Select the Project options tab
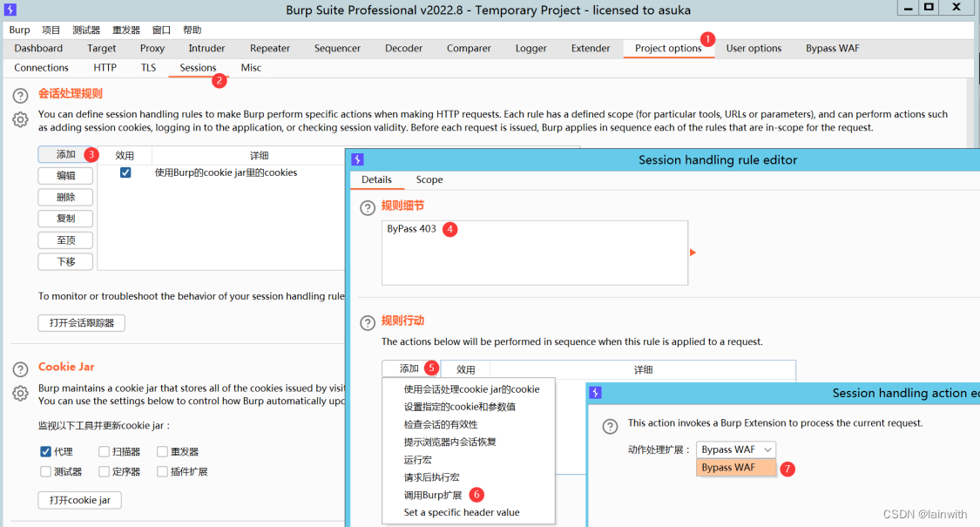The width and height of the screenshot is (980, 527). (x=668, y=48)
